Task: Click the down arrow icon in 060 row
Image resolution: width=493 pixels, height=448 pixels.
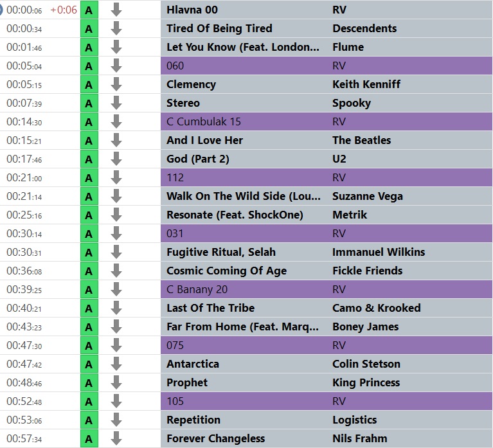Action: point(116,66)
